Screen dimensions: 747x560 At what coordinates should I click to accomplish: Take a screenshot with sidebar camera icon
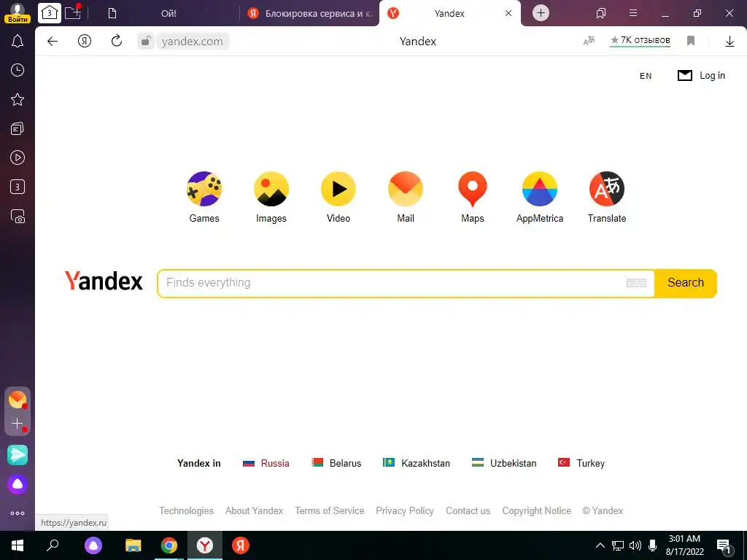pyautogui.click(x=18, y=216)
